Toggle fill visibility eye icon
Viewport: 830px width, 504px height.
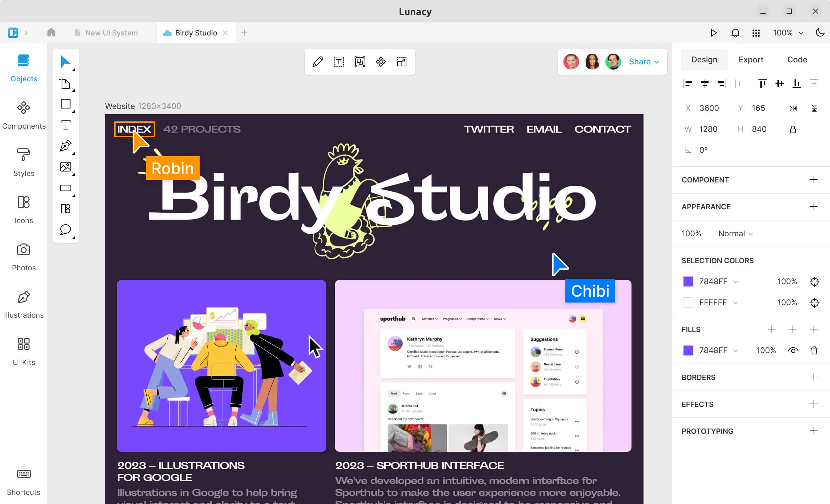(x=793, y=350)
